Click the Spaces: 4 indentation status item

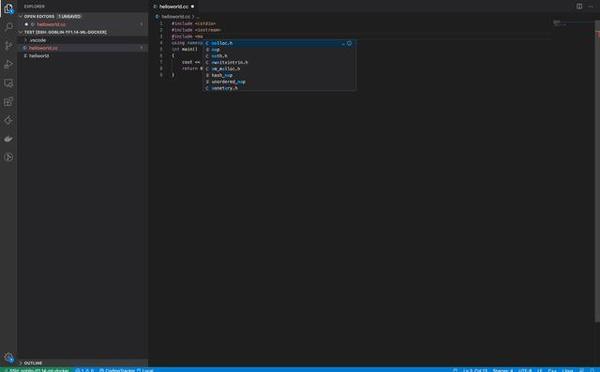(503, 370)
